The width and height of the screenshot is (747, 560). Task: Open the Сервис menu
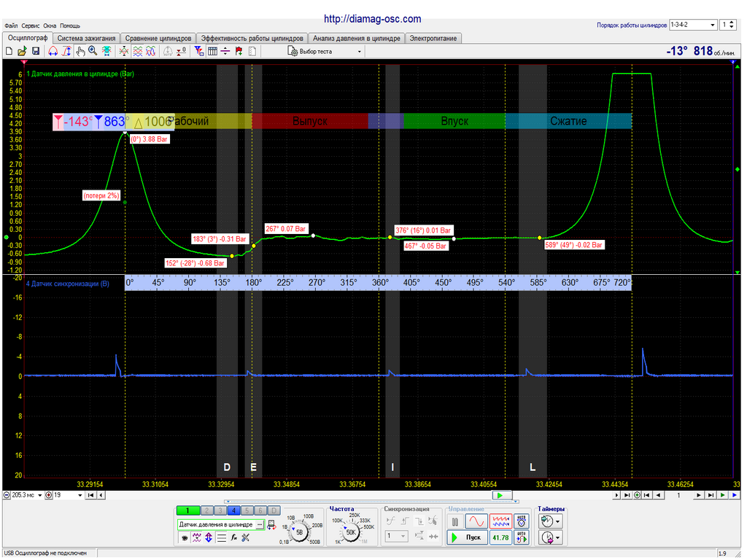(x=31, y=26)
